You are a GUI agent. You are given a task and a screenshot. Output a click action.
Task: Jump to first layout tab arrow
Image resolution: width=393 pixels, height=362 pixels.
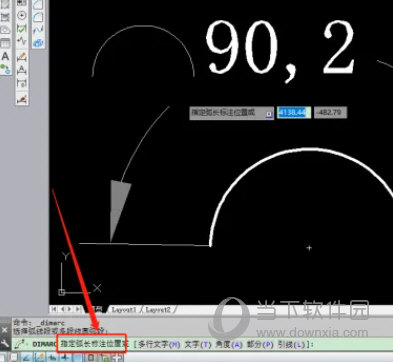coord(54,309)
